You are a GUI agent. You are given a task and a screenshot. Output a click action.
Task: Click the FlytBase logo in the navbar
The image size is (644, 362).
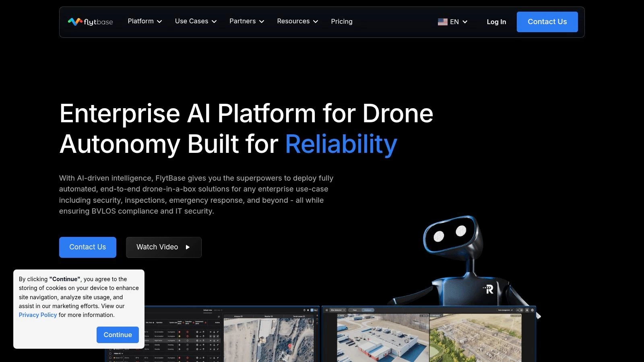point(90,22)
